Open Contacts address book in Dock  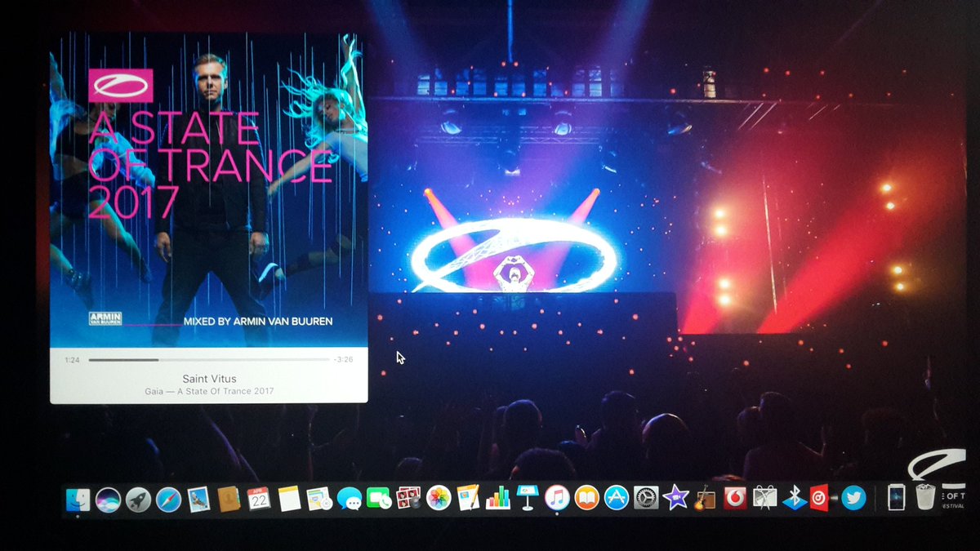[229, 499]
